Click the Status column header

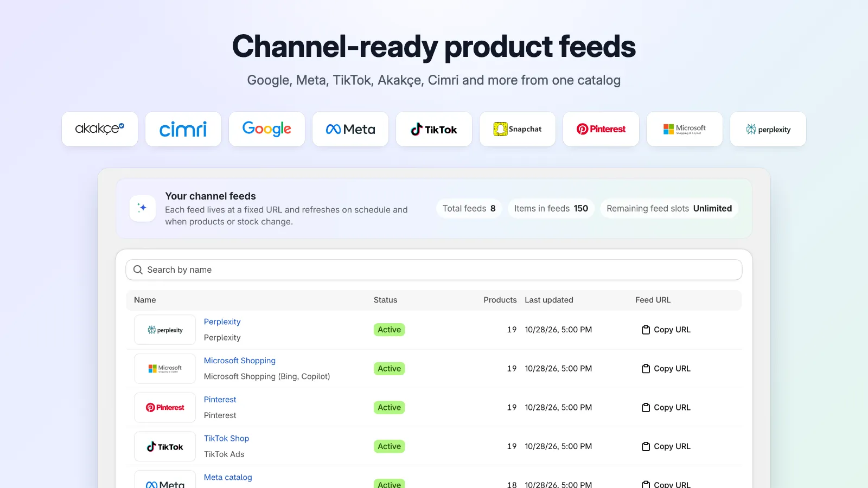pos(385,300)
